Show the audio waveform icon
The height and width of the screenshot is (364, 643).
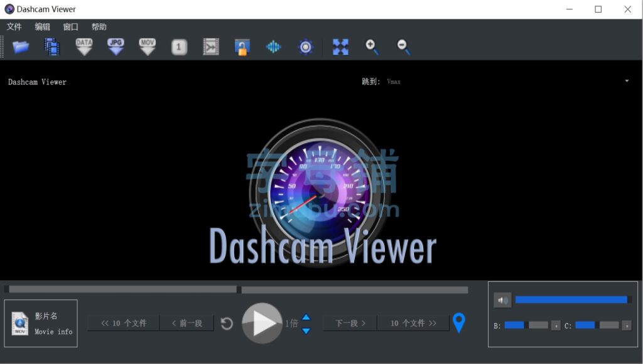(x=274, y=46)
